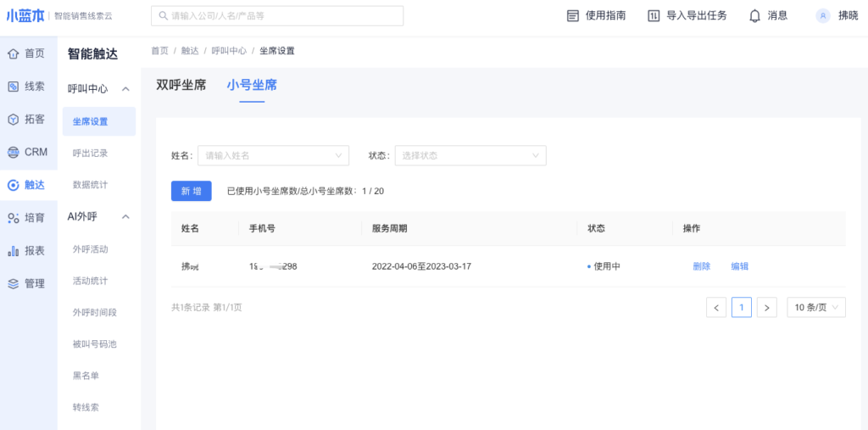Click the Home (首页) house icon

[14, 53]
